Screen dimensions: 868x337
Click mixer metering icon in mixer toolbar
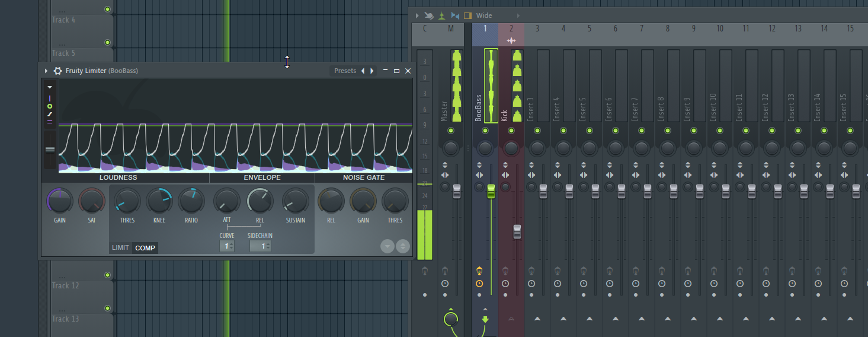tap(430, 15)
